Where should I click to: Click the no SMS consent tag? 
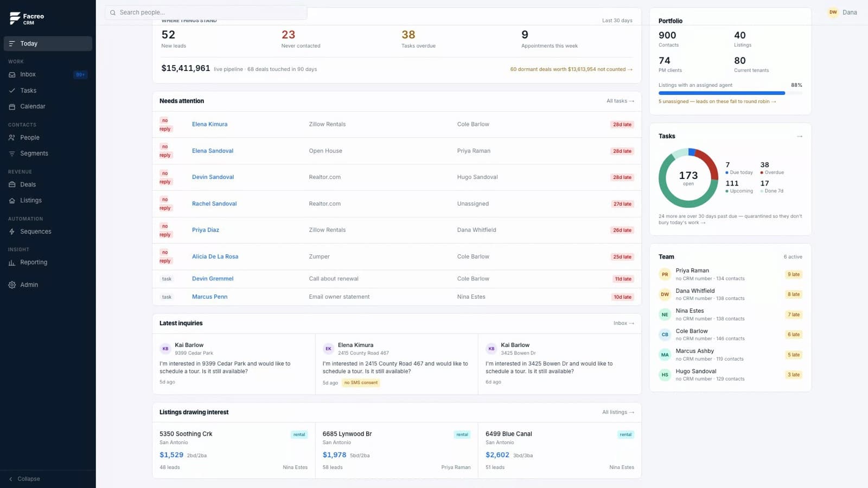coord(361,383)
